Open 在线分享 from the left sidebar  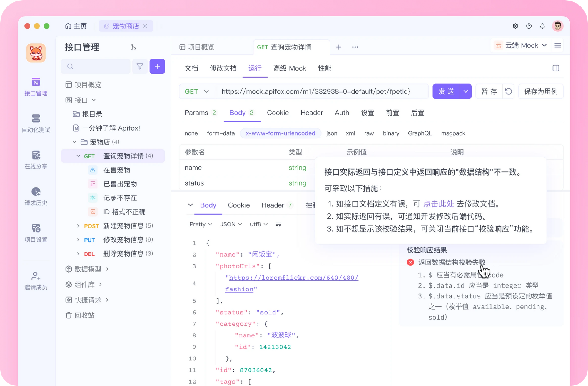pyautogui.click(x=36, y=160)
